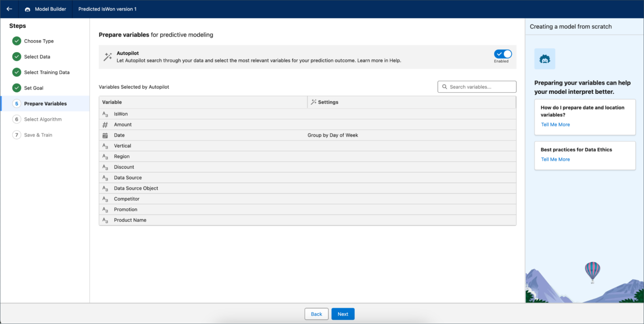Select the Discount variable row

pos(307,167)
